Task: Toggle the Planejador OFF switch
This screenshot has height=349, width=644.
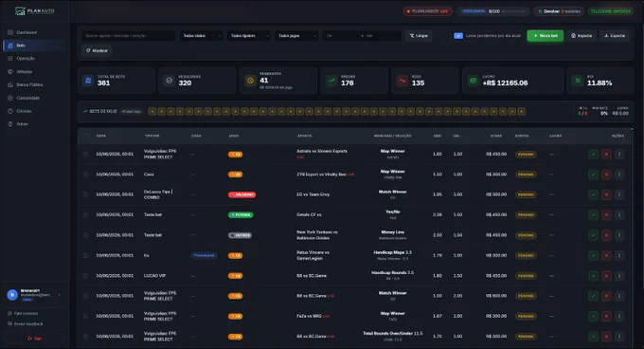Action: tap(427, 11)
